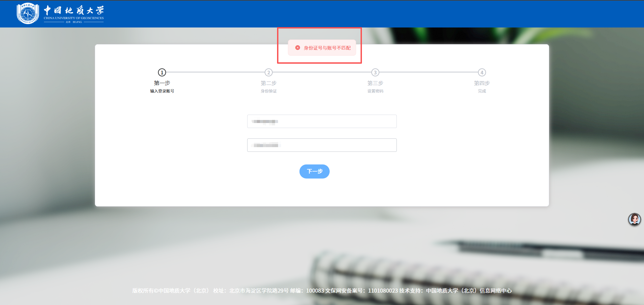
Task: Click the 身份证号与账号不匹配 error message
Action: click(327, 48)
